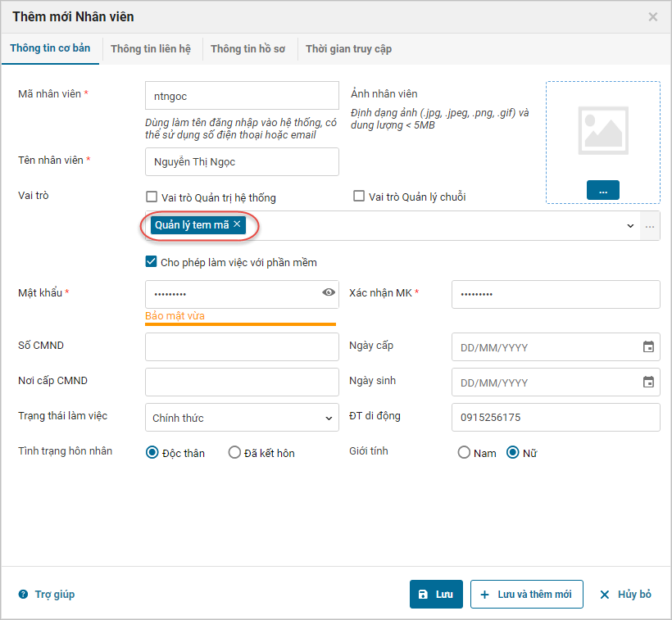The image size is (672, 620).
Task: Open the Trạng thái làm việc dropdown
Action: [241, 418]
